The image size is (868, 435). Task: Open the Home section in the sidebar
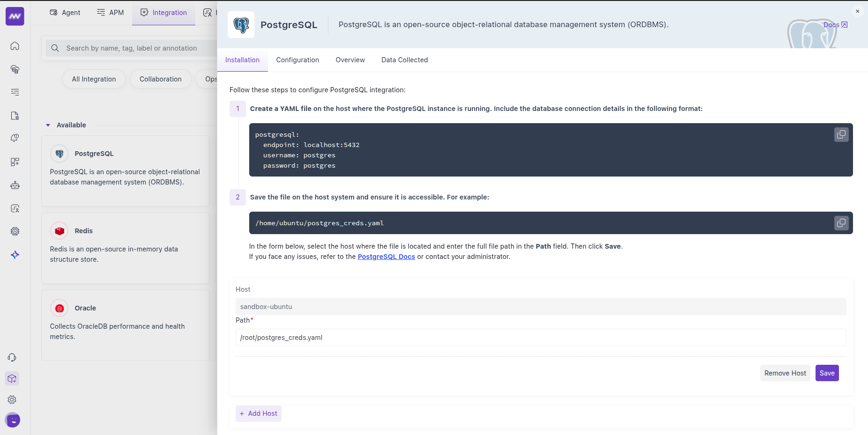pos(15,46)
